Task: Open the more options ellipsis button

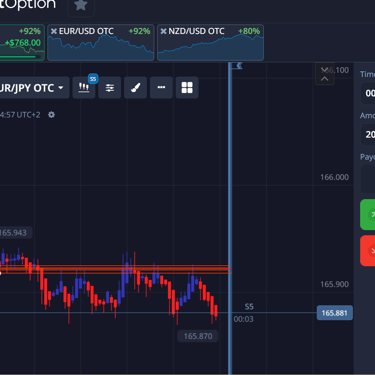Action: [161, 88]
